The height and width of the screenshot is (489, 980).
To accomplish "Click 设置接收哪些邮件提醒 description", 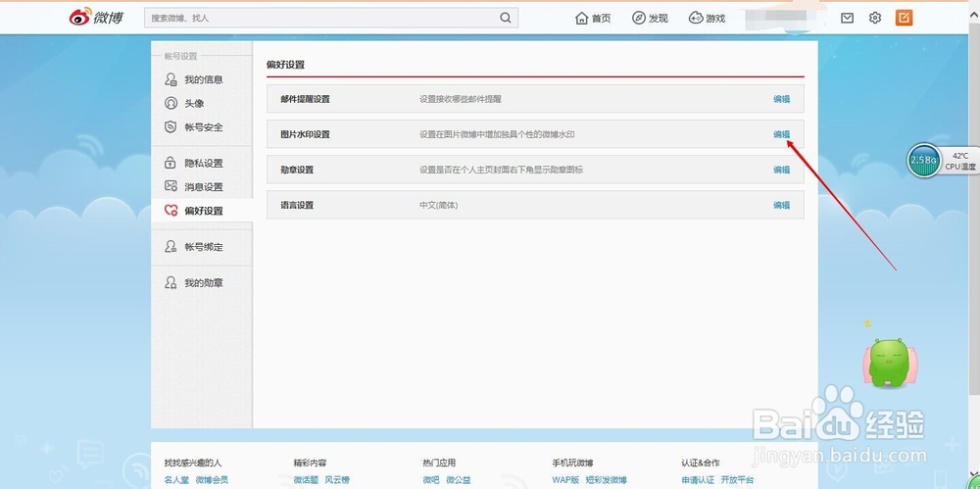I will 460,99.
